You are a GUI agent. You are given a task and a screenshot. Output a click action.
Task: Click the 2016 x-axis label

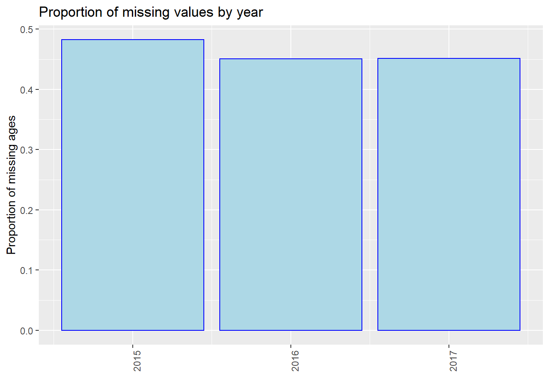(x=295, y=361)
